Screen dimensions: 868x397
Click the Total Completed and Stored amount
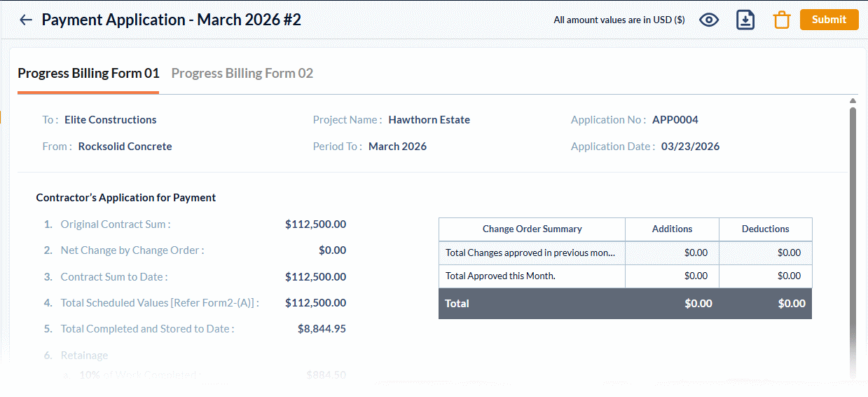[322, 328]
